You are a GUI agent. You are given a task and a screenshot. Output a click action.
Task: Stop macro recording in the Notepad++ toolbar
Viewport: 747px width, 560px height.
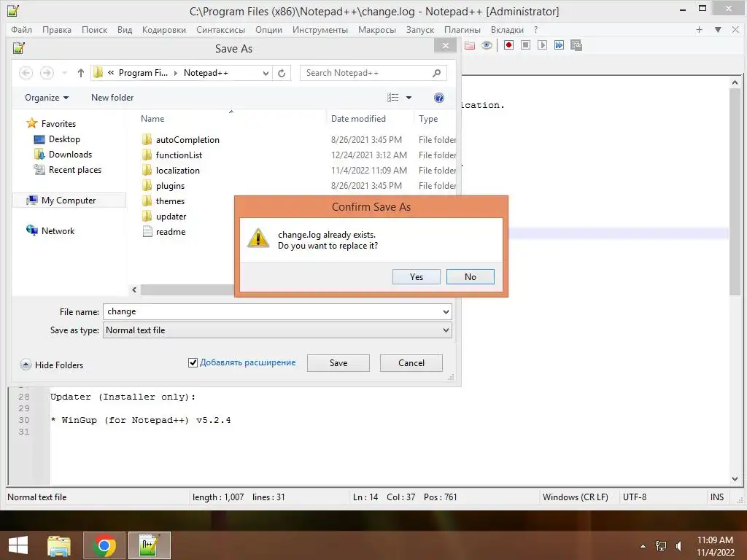[525, 45]
